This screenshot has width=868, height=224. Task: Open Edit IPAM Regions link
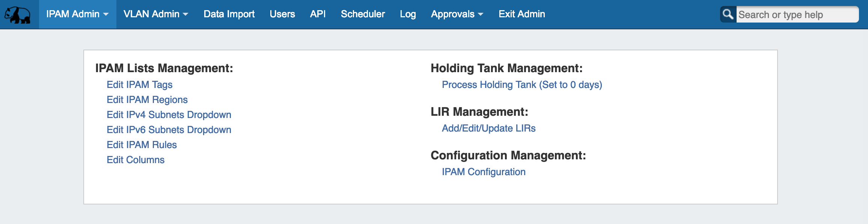[147, 100]
